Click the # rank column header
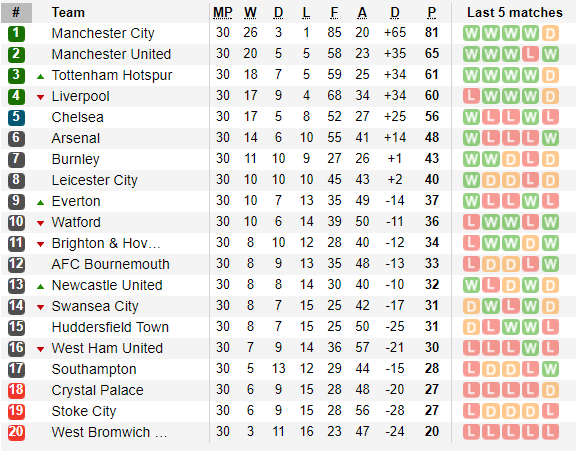The width and height of the screenshot is (576, 451). [x=16, y=12]
